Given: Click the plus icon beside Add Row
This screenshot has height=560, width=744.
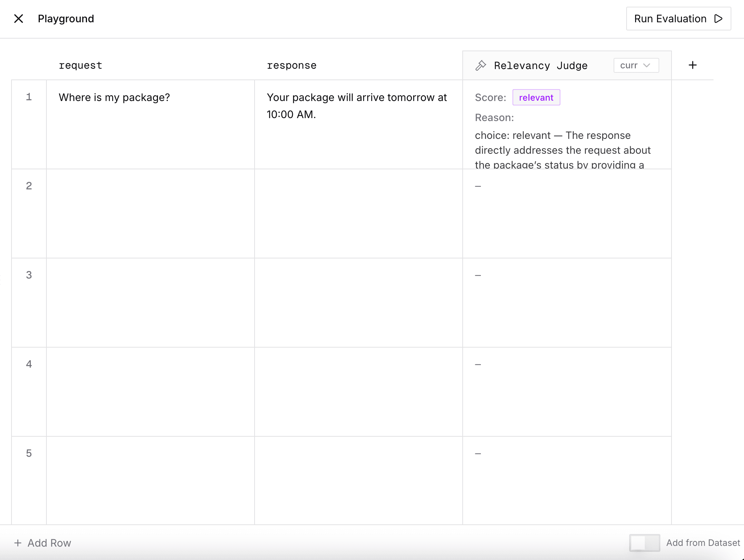Looking at the screenshot, I should click(17, 543).
